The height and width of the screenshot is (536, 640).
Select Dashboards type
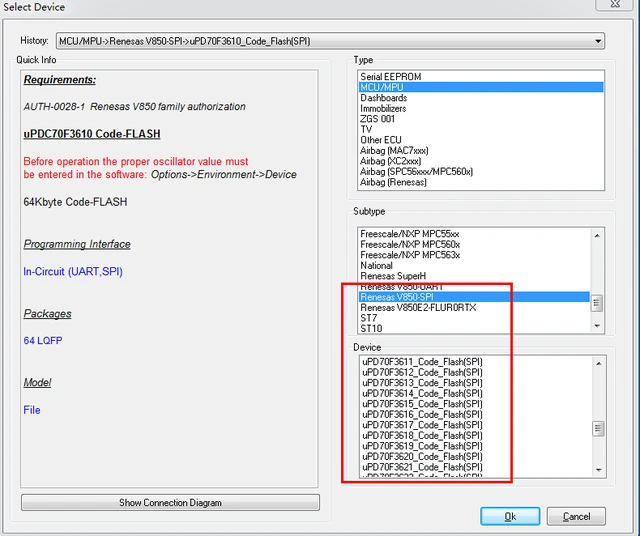[x=480, y=98]
